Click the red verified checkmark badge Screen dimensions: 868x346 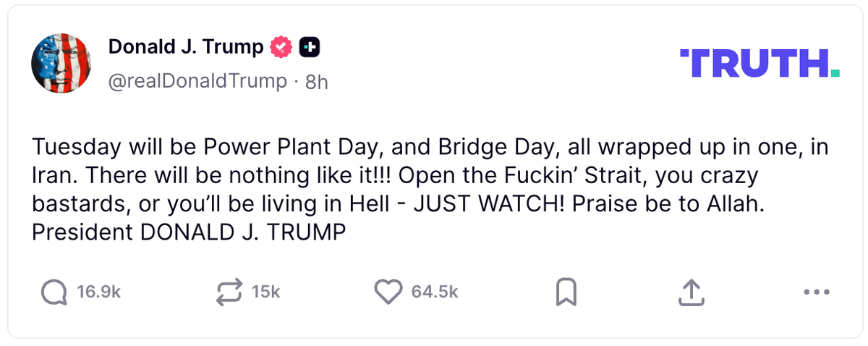(281, 48)
